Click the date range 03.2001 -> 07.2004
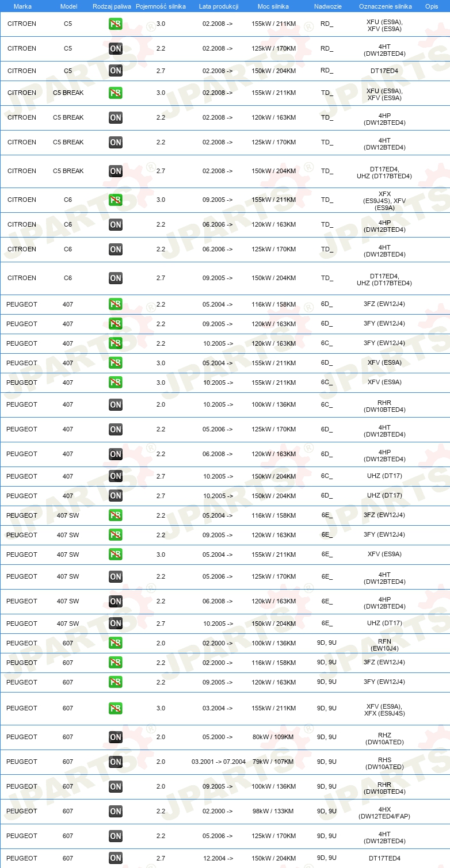Image resolution: width=450 pixels, height=868 pixels. point(219,762)
